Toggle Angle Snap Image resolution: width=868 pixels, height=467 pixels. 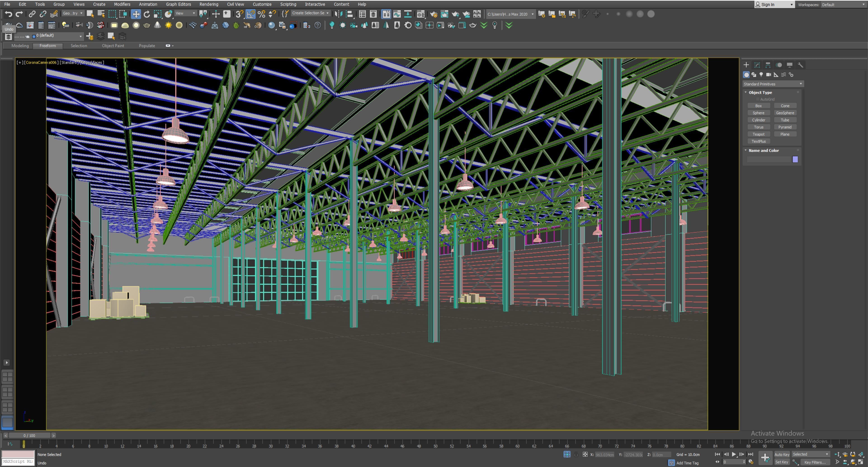click(x=251, y=14)
